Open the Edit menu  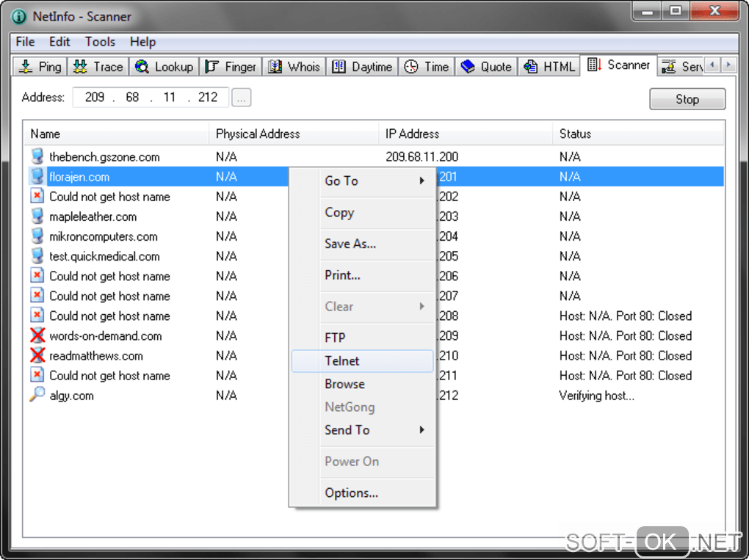pyautogui.click(x=59, y=42)
